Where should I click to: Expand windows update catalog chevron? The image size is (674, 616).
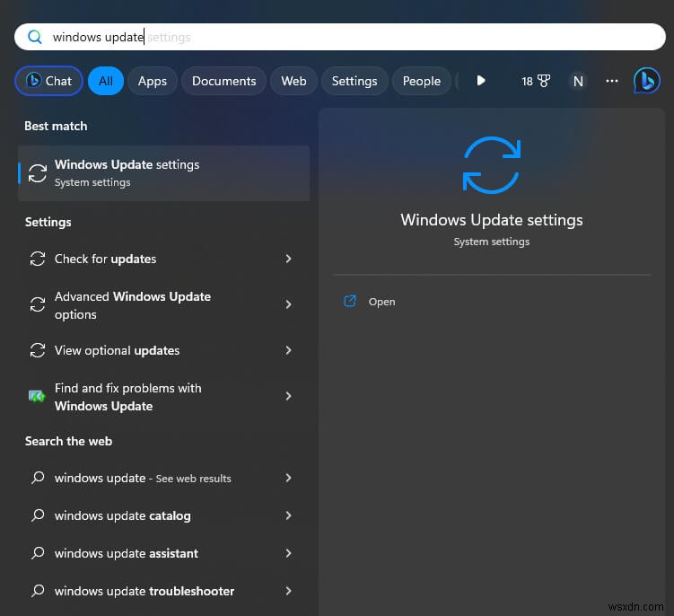(x=288, y=515)
